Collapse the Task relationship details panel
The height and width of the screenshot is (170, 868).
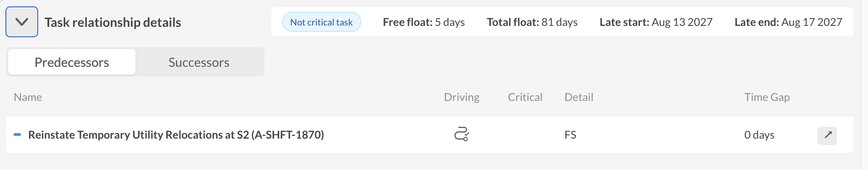point(22,22)
